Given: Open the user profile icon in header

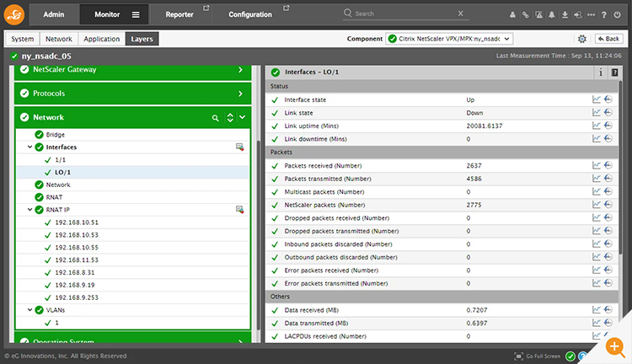Looking at the screenshot, I should 512,15.
